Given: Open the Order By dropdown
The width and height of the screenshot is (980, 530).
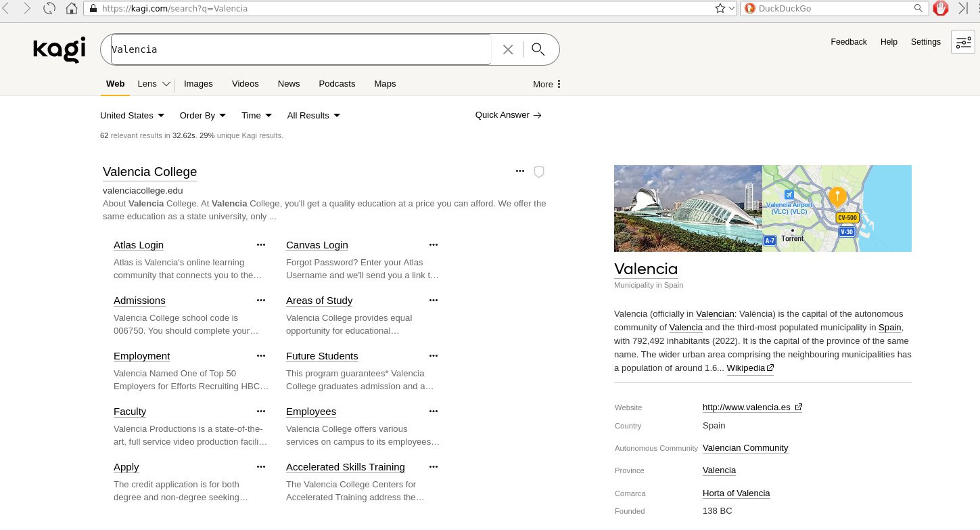Looking at the screenshot, I should [x=202, y=116].
